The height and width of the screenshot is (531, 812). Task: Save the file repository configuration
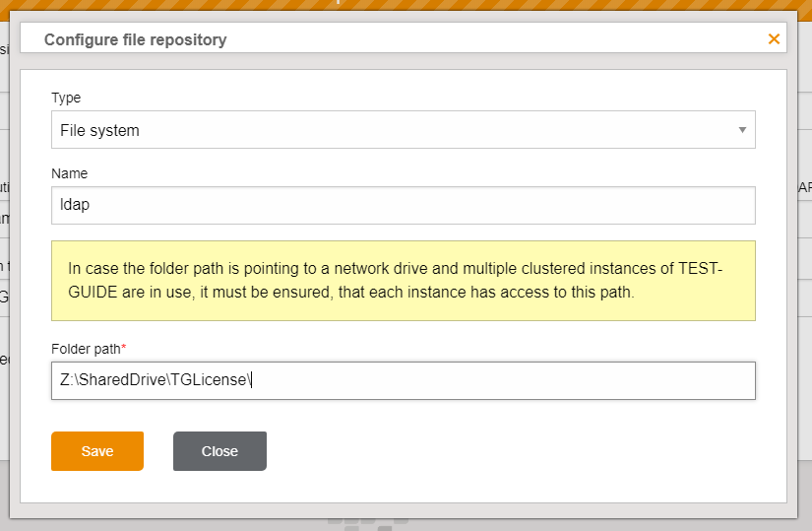pyautogui.click(x=97, y=451)
